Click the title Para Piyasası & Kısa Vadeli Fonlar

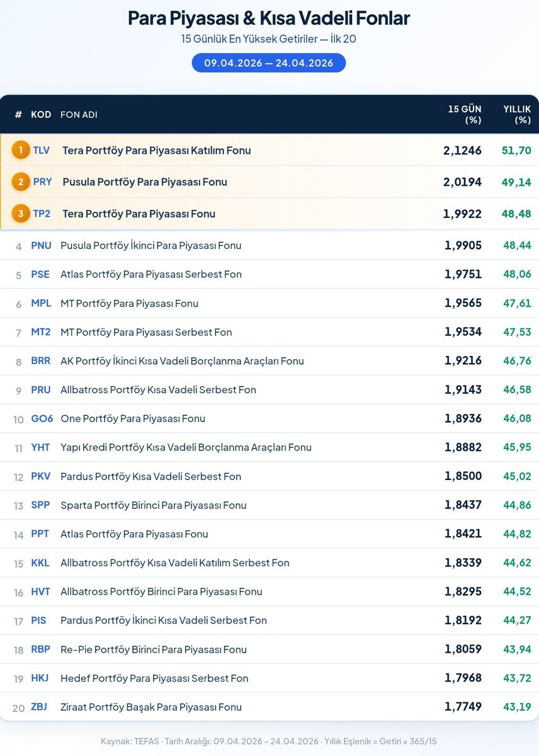(269, 18)
